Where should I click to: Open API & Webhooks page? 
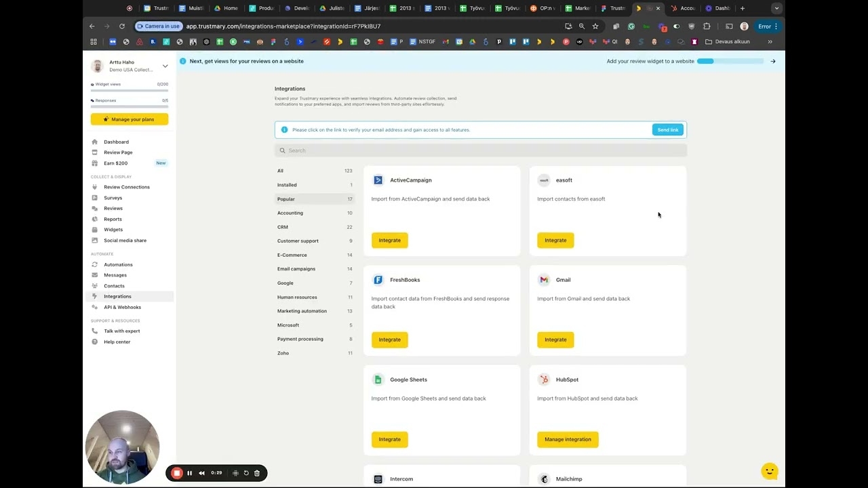[122, 307]
